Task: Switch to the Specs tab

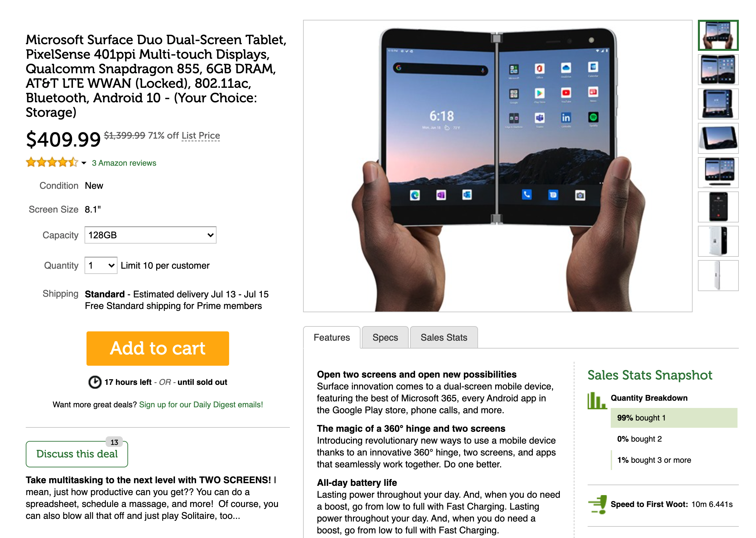Action: 385,337
